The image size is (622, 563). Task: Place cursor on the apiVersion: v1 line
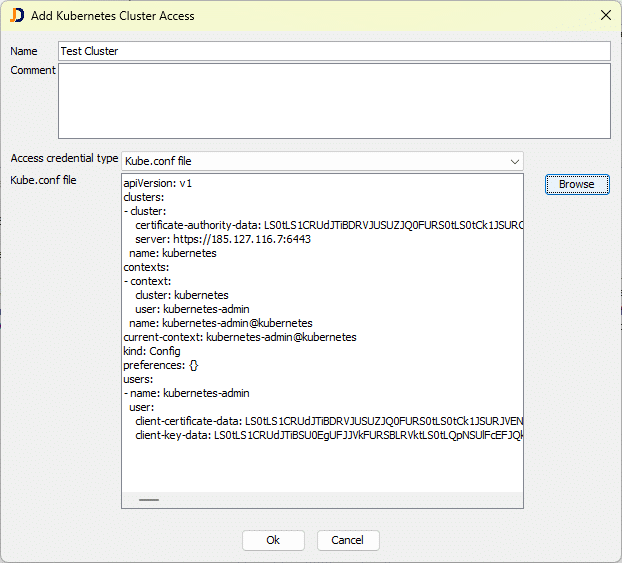point(157,184)
